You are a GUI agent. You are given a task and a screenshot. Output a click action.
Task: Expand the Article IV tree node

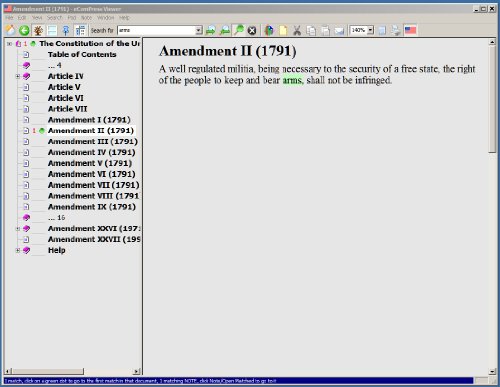pyautogui.click(x=18, y=76)
